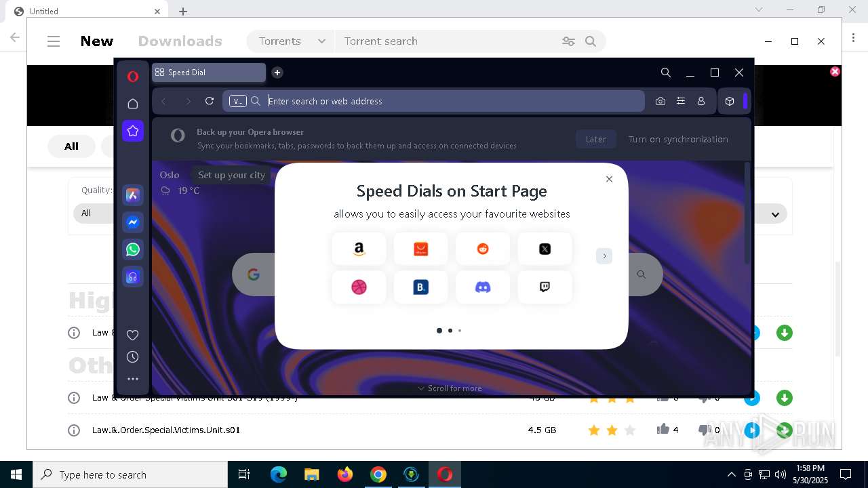868x488 pixels.
Task: Open Pinboards heart icon in sidebar
Action: (133, 335)
